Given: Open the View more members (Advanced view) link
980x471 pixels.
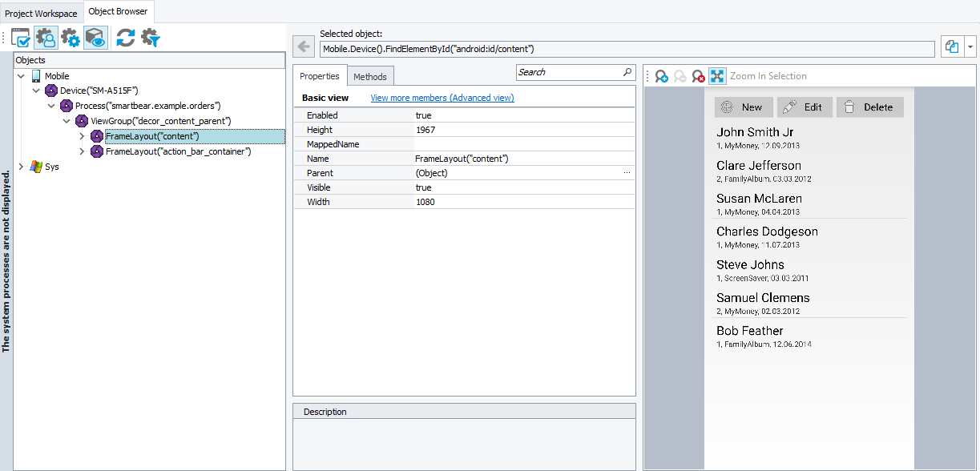Looking at the screenshot, I should pyautogui.click(x=442, y=97).
